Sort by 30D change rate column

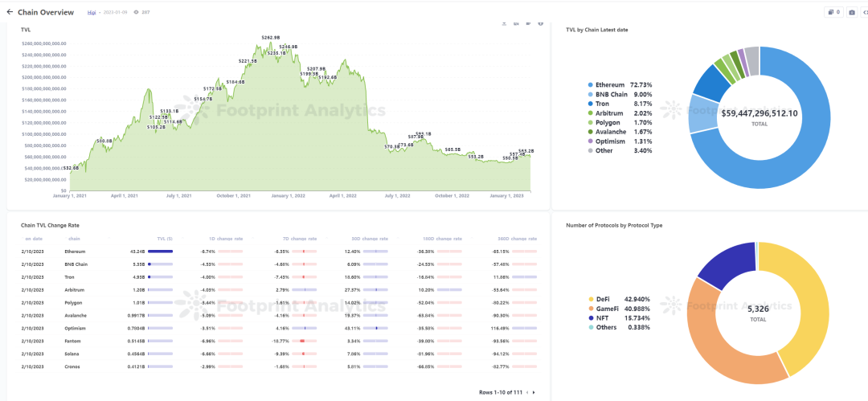coord(368,239)
